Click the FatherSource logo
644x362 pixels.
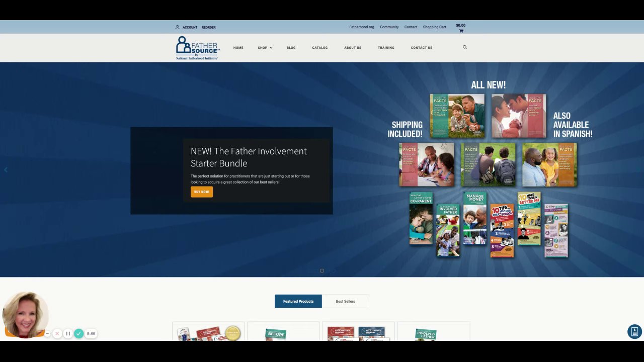tap(198, 48)
